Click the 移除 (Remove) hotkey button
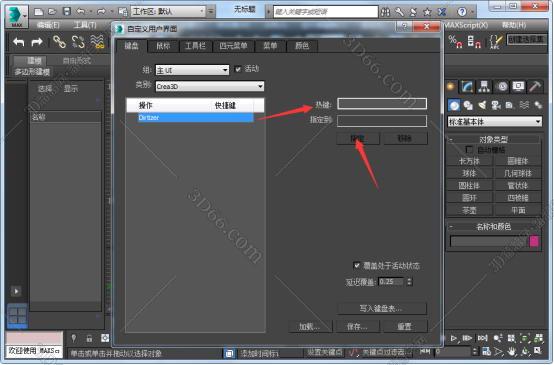Viewport: 554px width, 365px height. (x=405, y=138)
